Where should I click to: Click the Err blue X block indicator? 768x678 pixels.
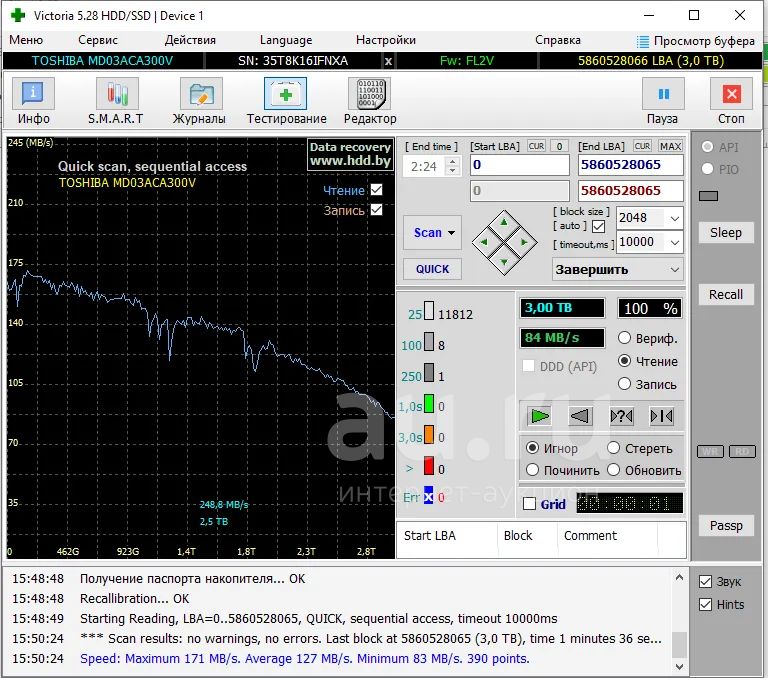(429, 497)
